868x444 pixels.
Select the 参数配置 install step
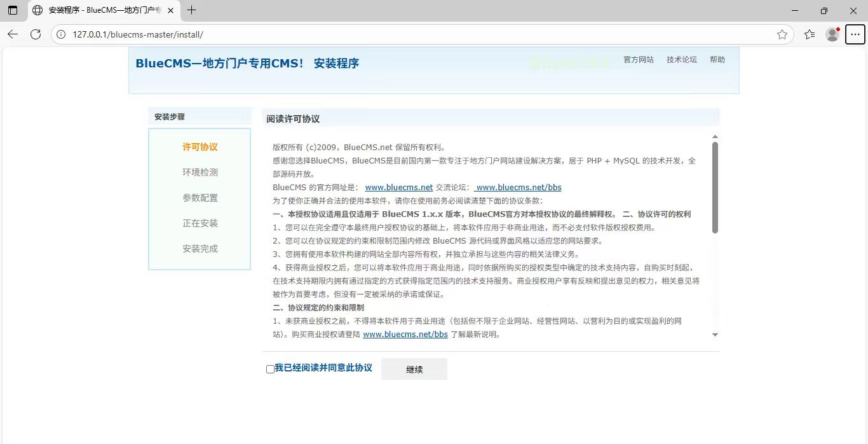pos(200,198)
